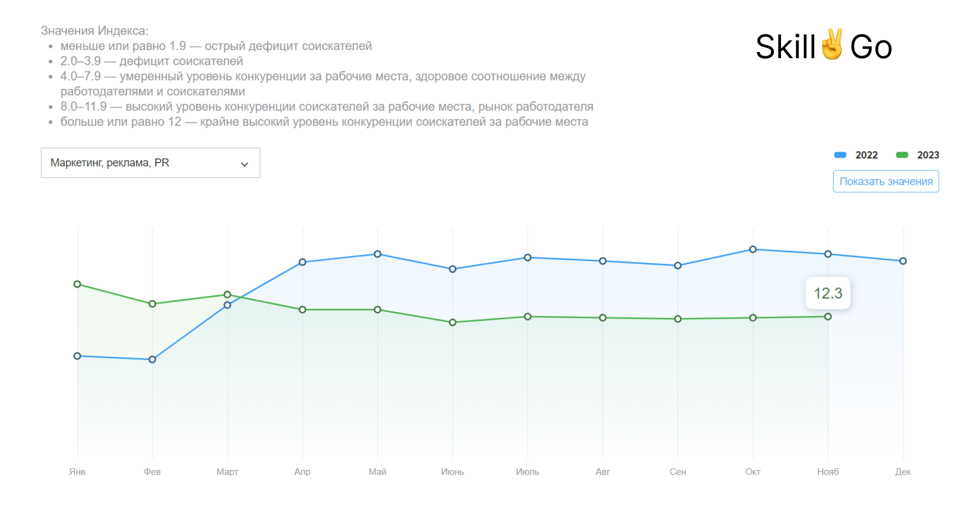Image resolution: width=980 pixels, height=514 pixels.
Task: Toggle the 2022 legend series
Action: pos(866,155)
